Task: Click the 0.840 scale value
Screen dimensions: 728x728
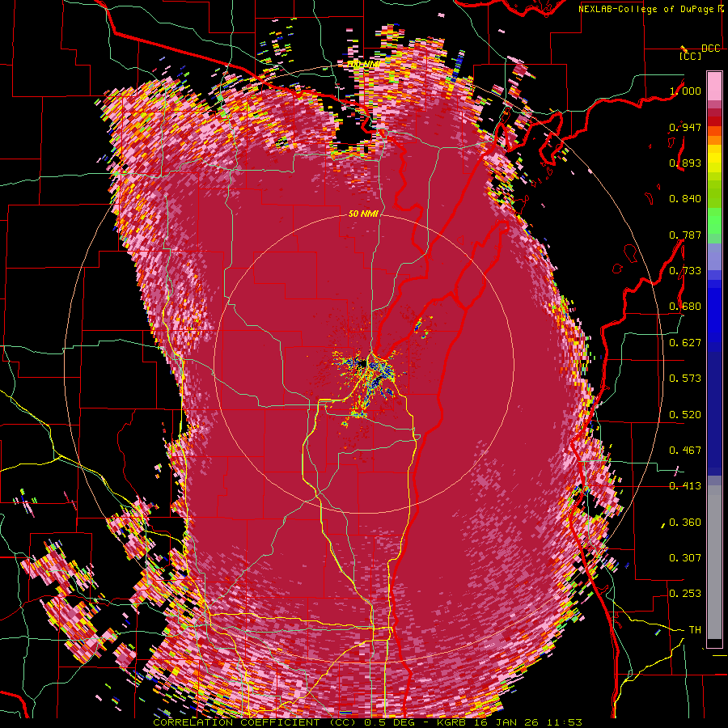Action: coord(685,199)
